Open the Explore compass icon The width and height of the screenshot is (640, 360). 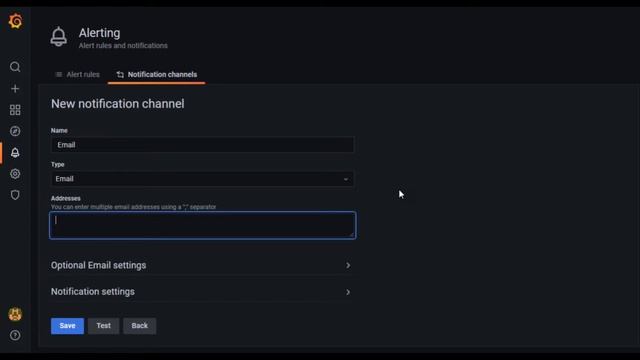coord(15,131)
